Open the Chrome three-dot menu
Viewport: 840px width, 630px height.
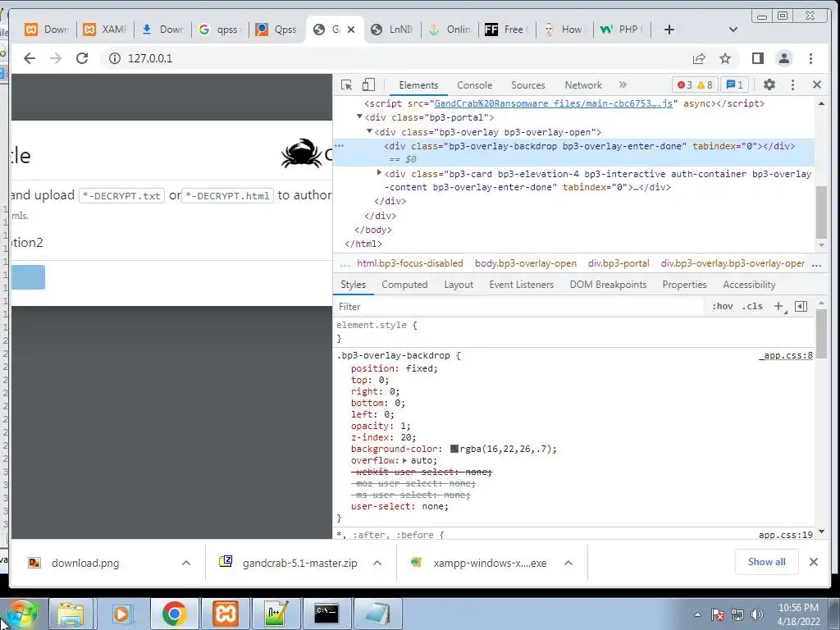pyautogui.click(x=810, y=58)
